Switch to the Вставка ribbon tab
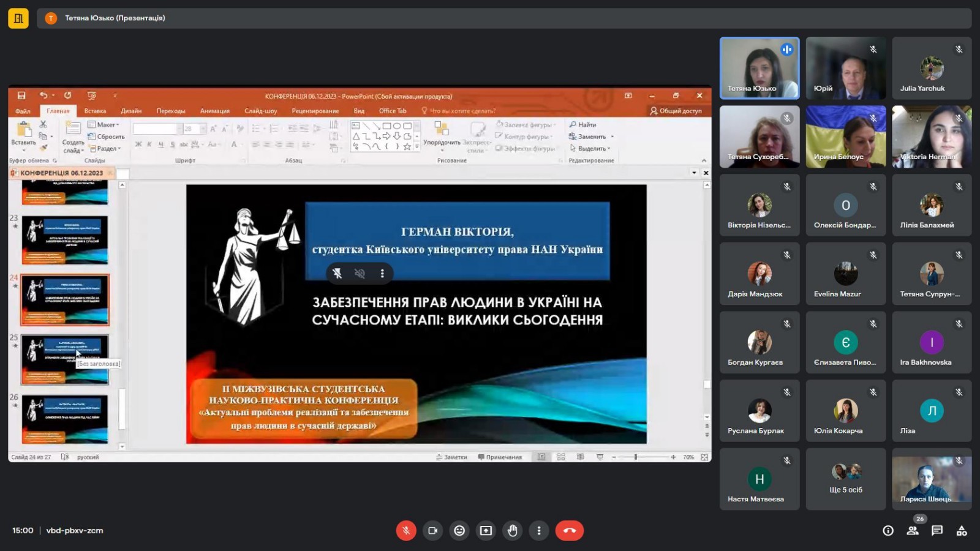The image size is (980, 551). pos(95,111)
